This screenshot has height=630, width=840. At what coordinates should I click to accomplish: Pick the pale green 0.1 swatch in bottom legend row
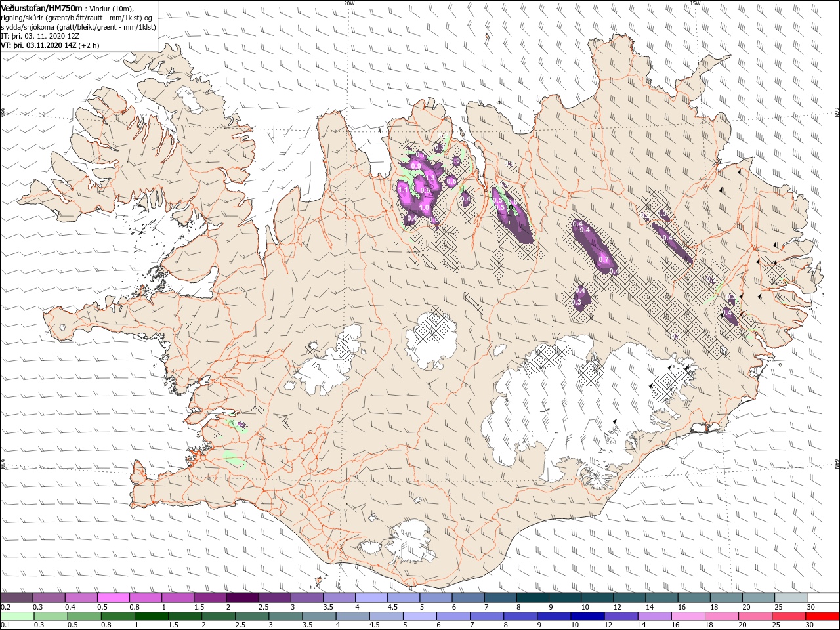point(17,616)
